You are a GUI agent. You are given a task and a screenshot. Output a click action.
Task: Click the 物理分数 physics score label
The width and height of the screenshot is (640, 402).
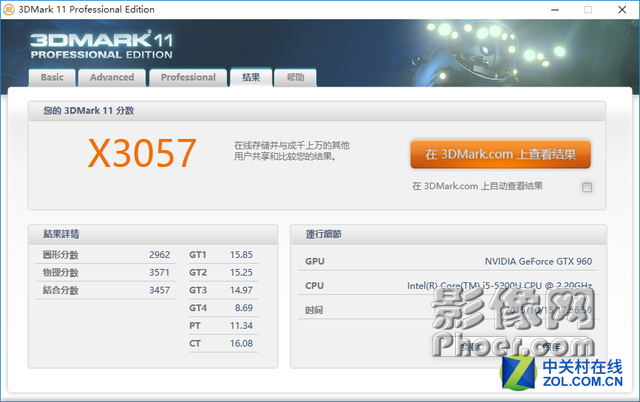60,272
